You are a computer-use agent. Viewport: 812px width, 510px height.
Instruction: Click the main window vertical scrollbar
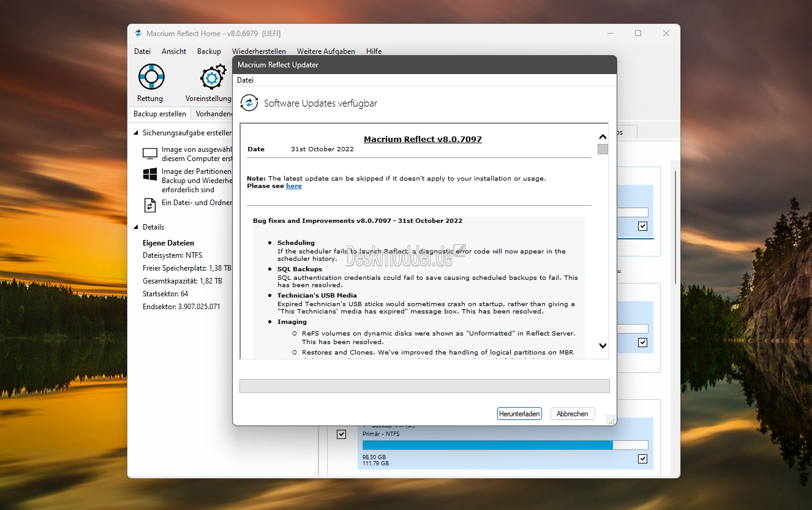pyautogui.click(x=675, y=227)
